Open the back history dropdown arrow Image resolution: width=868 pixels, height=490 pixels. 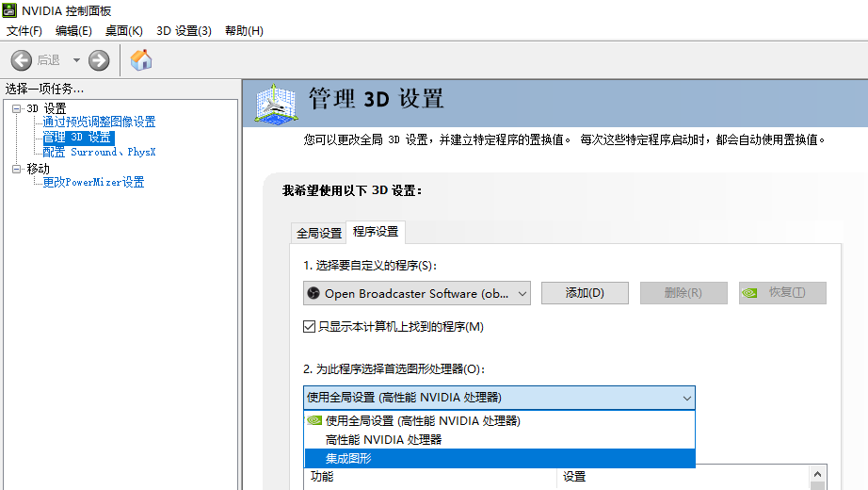click(76, 60)
